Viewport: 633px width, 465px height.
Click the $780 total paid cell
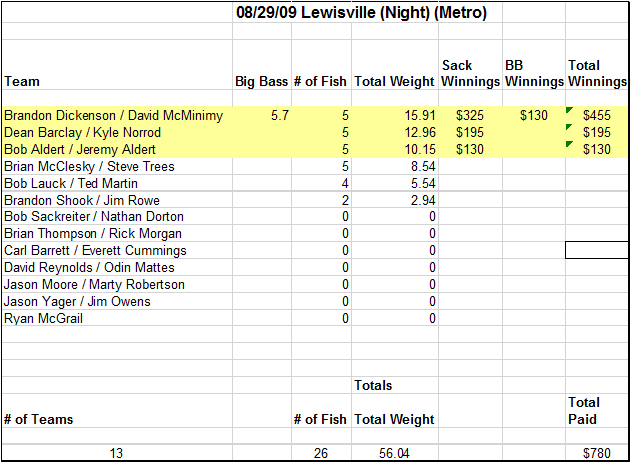(x=597, y=453)
